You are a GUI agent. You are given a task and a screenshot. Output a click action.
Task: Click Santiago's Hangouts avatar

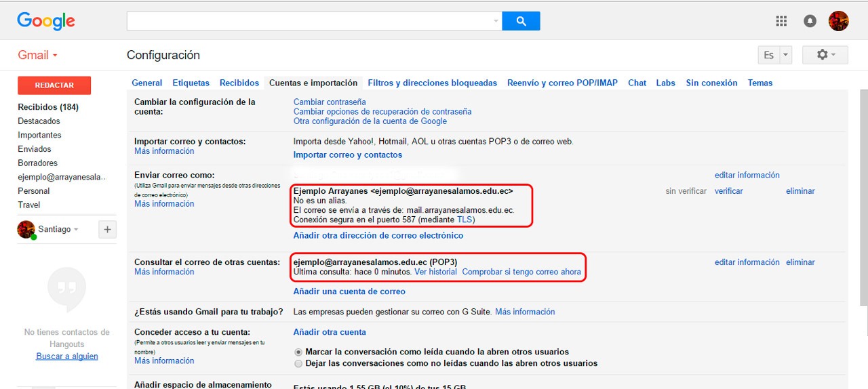(x=26, y=229)
